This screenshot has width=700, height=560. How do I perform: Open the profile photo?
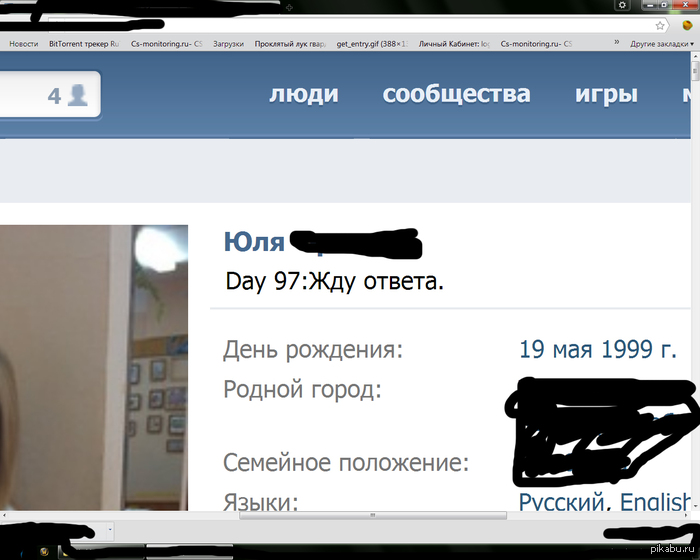94,368
